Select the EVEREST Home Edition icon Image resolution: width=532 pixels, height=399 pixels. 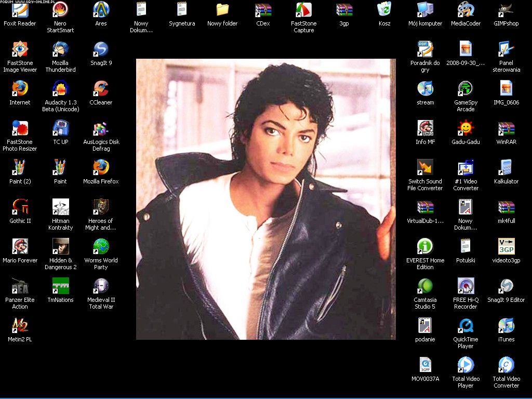click(425, 247)
